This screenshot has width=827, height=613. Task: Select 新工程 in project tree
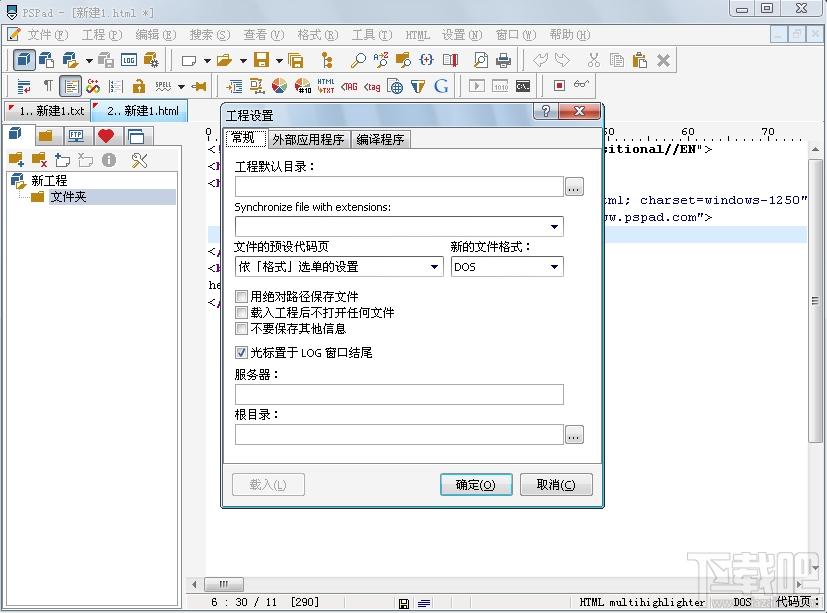(x=49, y=180)
